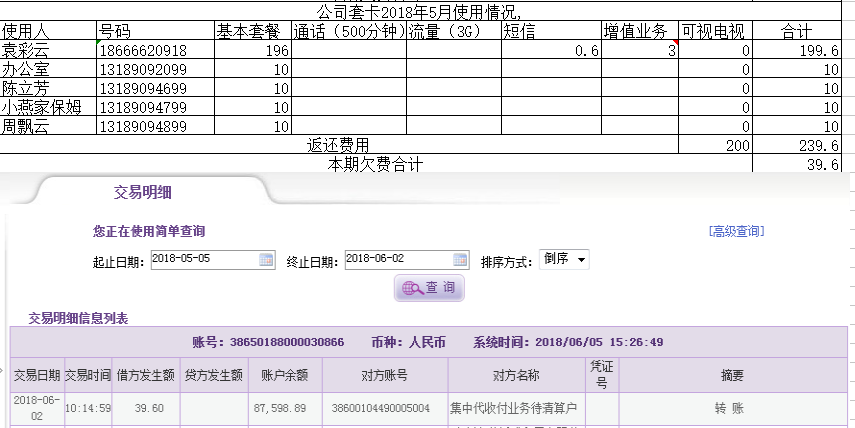The image size is (855, 428).
Task: Select the 返还费用 row label cell
Action: [338, 146]
